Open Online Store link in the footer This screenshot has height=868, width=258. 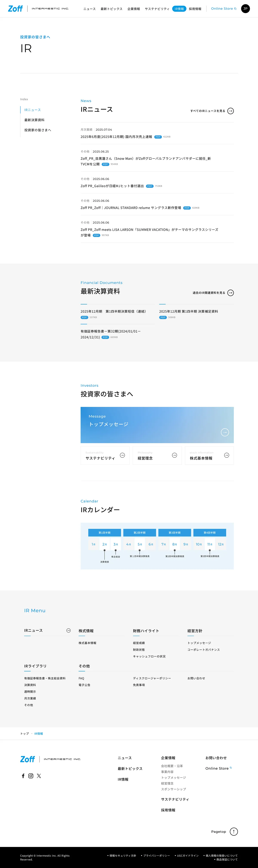[218, 768]
